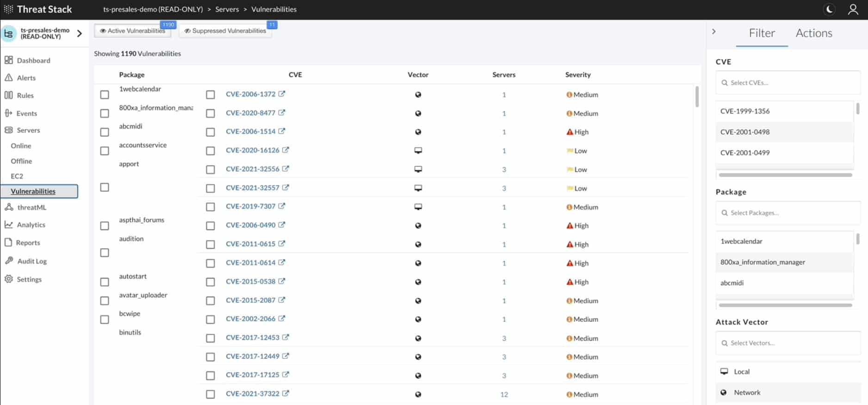Switch to the Actions tab

[814, 33]
